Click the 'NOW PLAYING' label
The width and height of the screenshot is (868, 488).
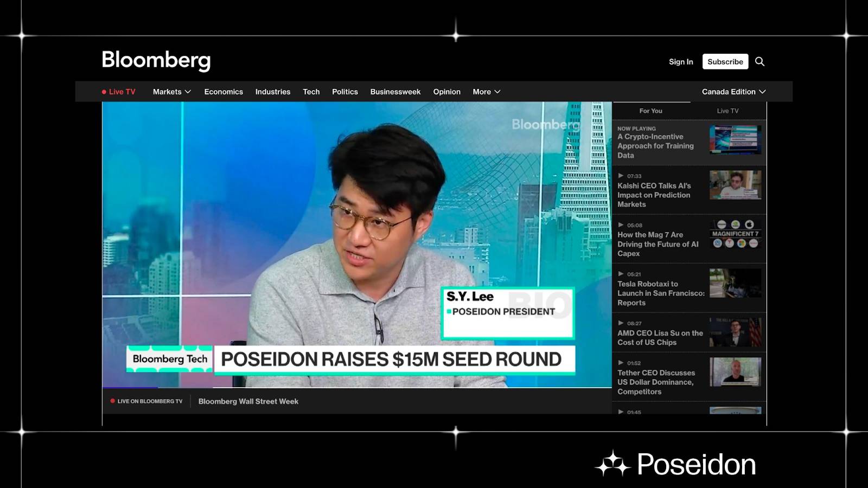[x=636, y=129]
